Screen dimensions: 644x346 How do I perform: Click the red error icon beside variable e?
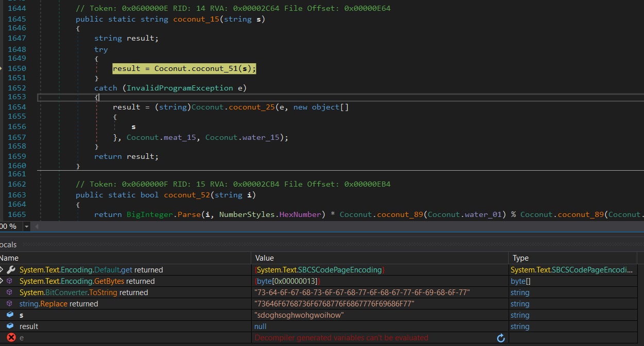click(x=11, y=338)
